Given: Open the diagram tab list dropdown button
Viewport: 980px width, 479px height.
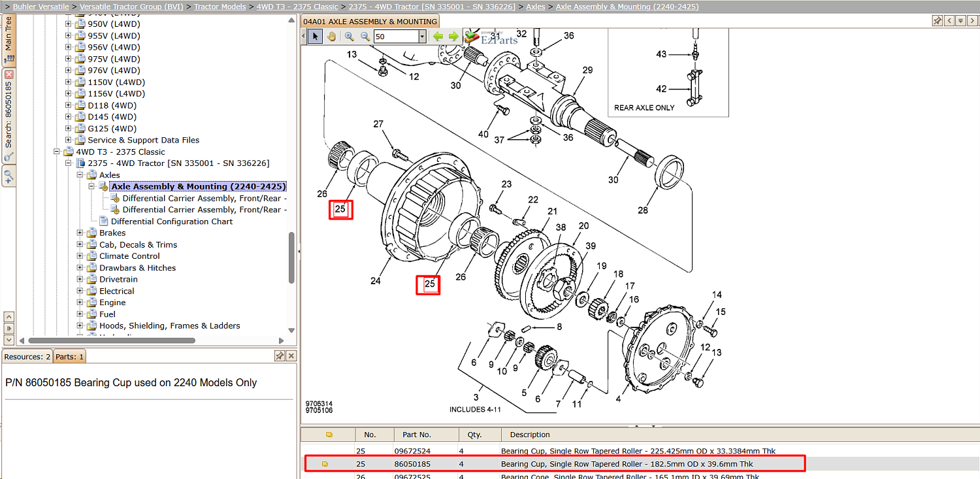Looking at the screenshot, I should tap(960, 21).
